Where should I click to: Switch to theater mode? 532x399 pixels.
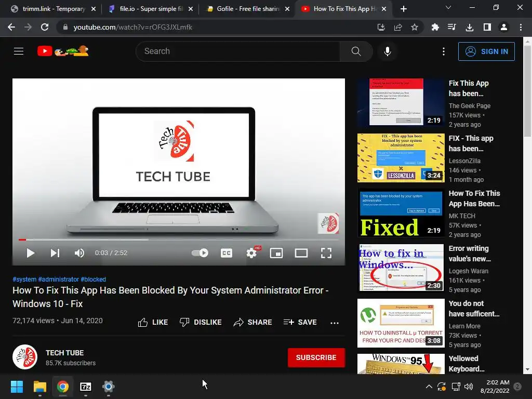coord(301,253)
